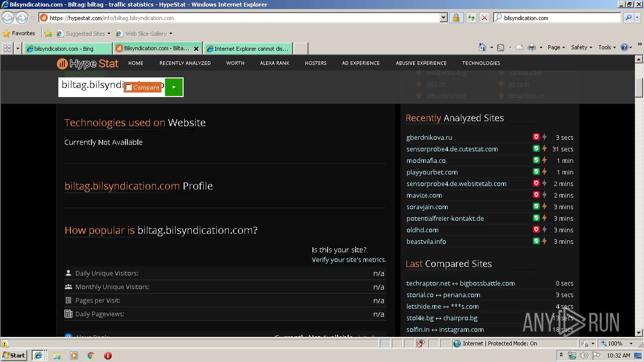
Task: Open the WORTH menu item
Action: point(235,63)
